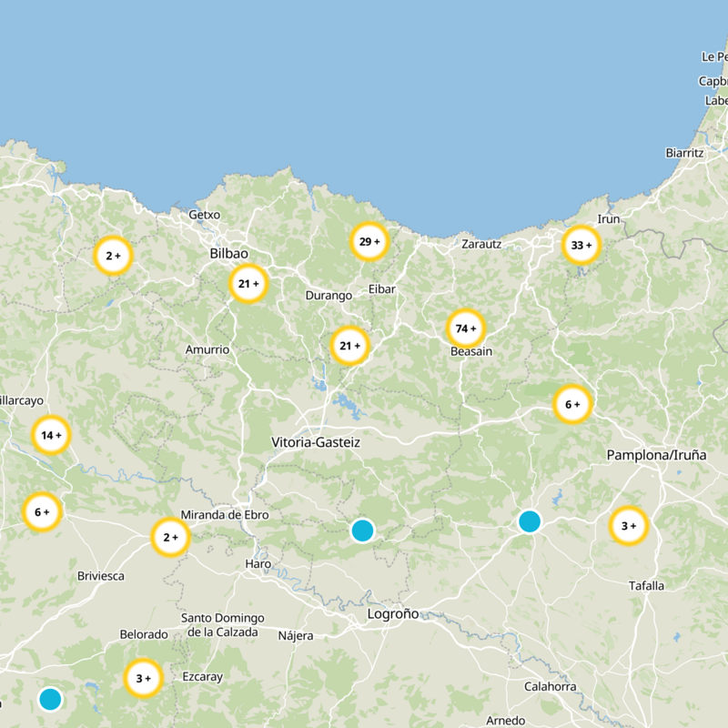
Task: Click the Belorado label
Action: [144, 634]
